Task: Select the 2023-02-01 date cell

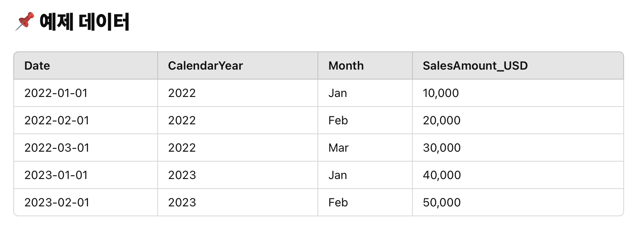Action: (x=57, y=202)
